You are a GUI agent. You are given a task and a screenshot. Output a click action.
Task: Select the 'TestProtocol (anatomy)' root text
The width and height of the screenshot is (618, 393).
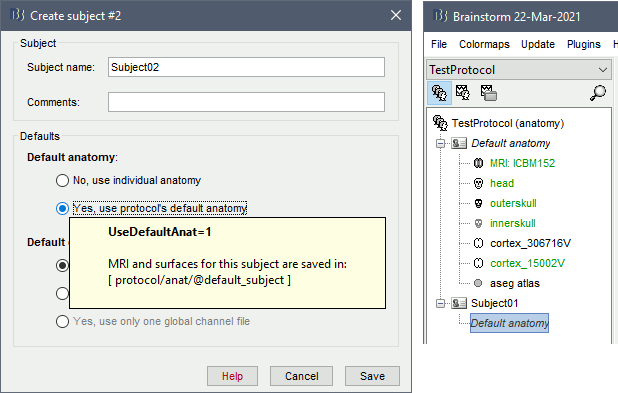pos(508,123)
